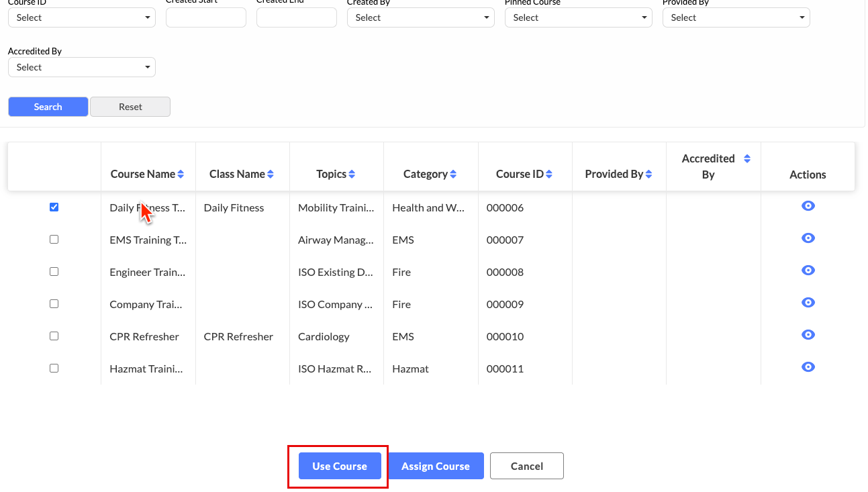Uncheck the Daily Fitness course checkbox

pos(54,207)
